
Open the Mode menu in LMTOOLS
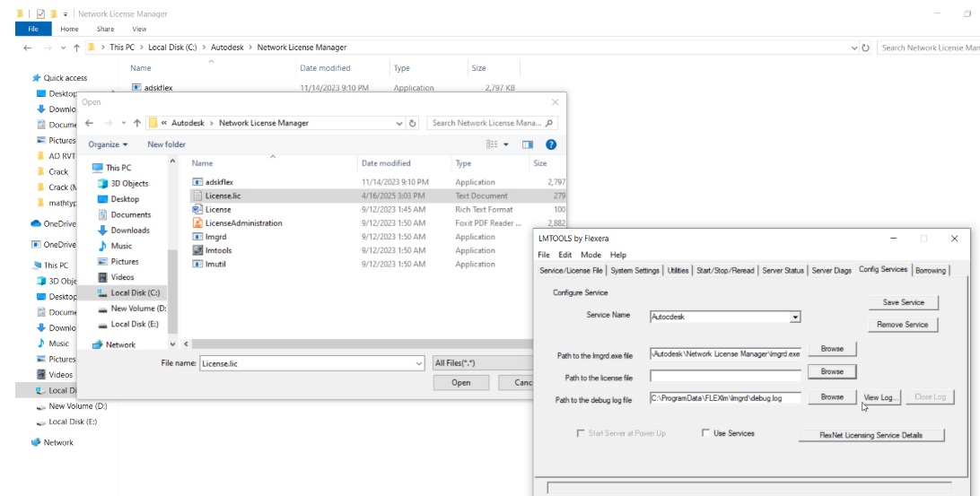(591, 255)
